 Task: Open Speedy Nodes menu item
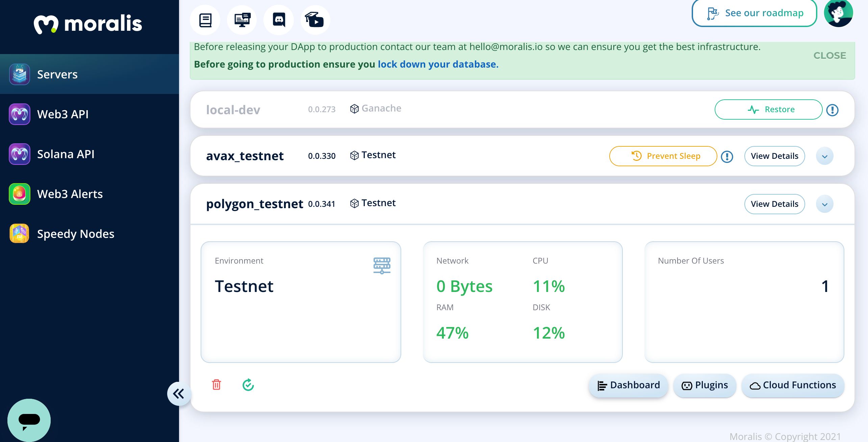[x=90, y=234]
